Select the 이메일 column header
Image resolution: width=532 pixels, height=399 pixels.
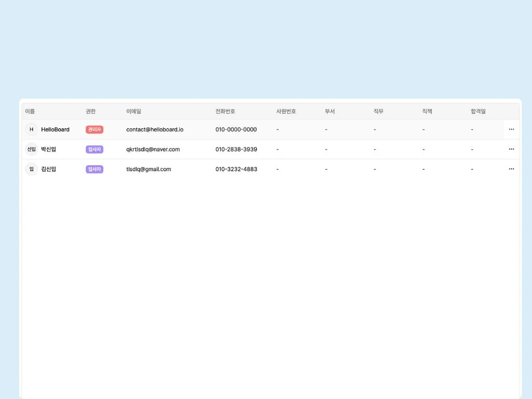[134, 111]
